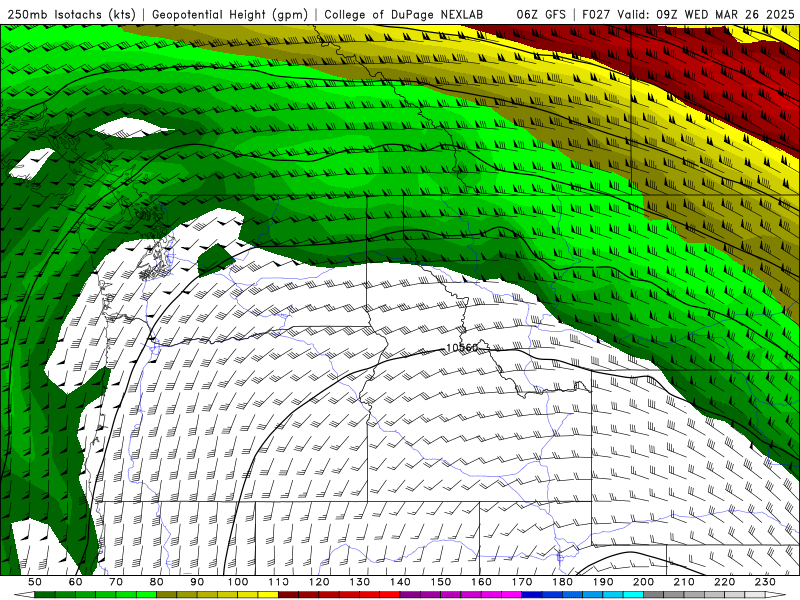Click the 170 knot color bar label
Image resolution: width=800 pixels, height=600 pixels.
pos(522,582)
